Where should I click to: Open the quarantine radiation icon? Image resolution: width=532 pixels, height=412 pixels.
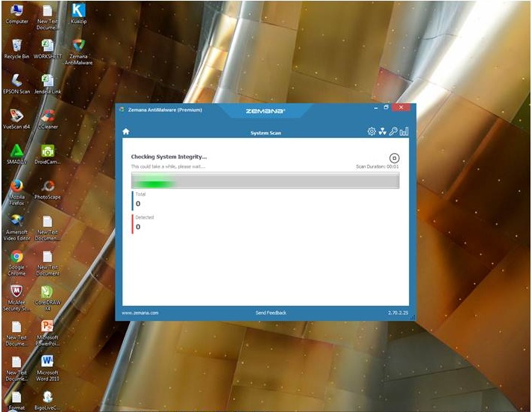(x=382, y=131)
